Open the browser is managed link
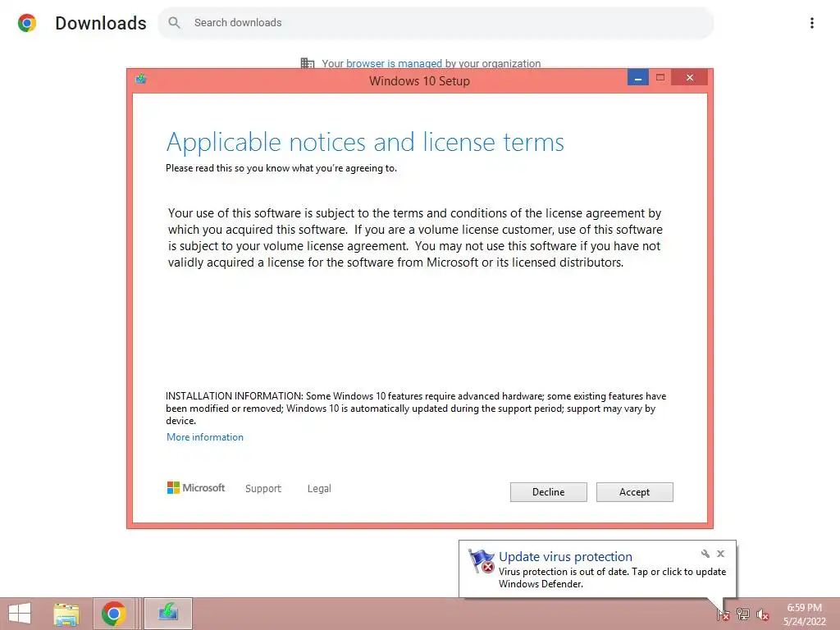The image size is (840, 630). [x=394, y=63]
